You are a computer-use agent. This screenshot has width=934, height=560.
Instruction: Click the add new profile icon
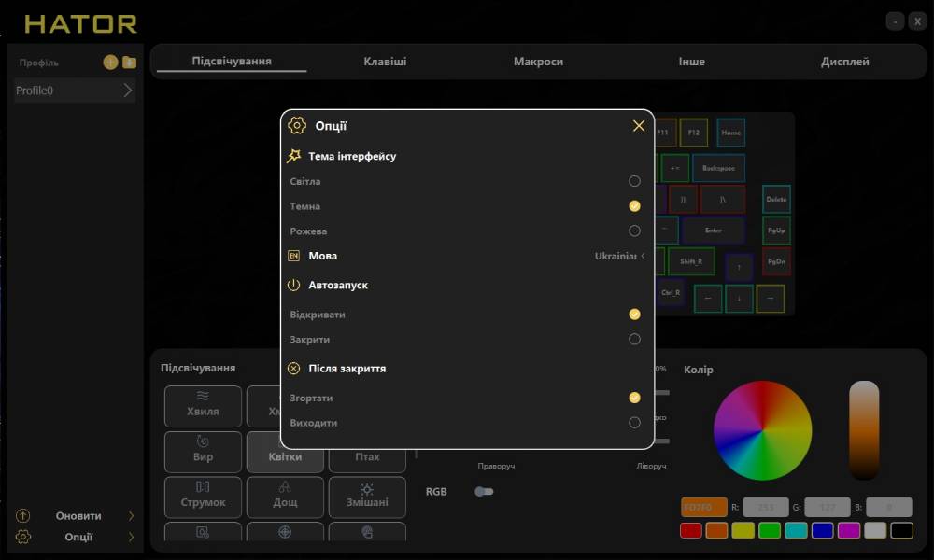click(110, 63)
